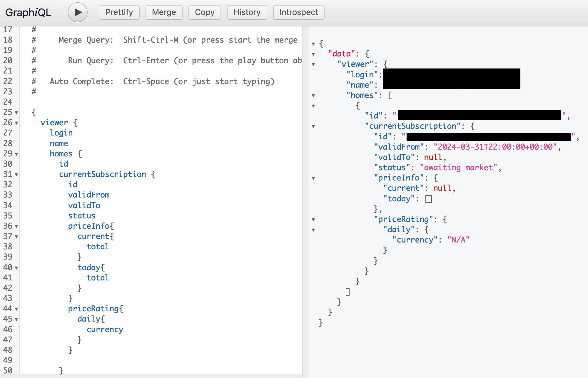
Task: Click the Copy query button
Action: pos(205,12)
